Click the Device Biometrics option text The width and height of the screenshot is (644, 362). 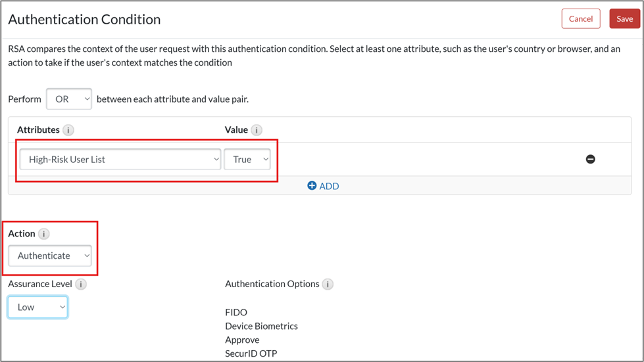pyautogui.click(x=261, y=327)
